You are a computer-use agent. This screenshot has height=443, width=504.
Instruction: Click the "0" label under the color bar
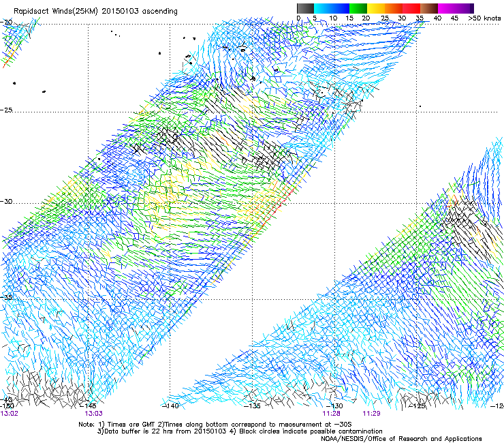(298, 18)
